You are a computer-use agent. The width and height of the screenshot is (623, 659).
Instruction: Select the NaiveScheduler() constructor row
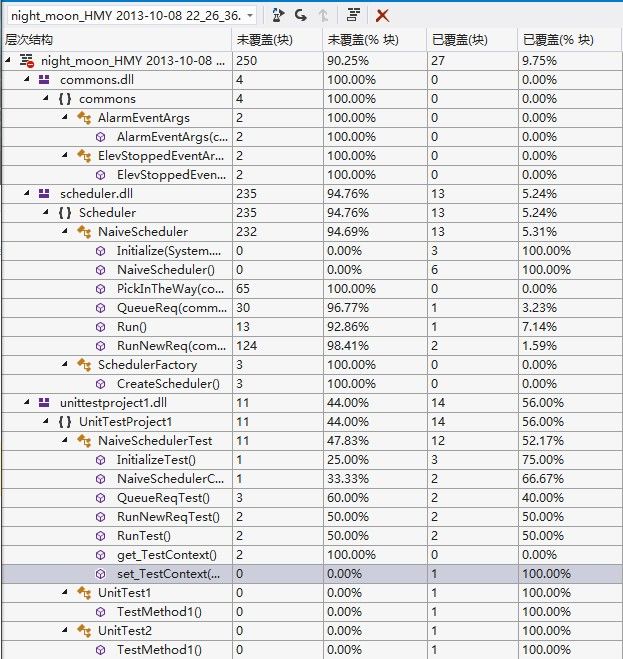coord(312,270)
